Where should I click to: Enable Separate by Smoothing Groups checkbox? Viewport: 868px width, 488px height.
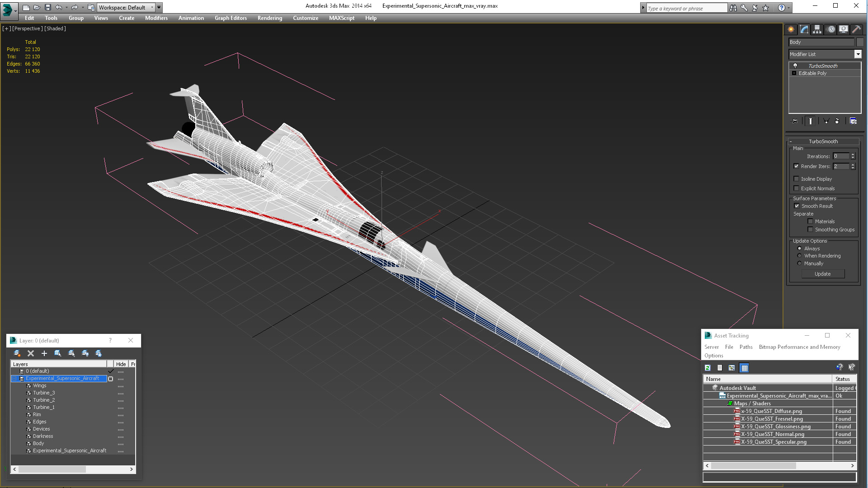click(811, 230)
